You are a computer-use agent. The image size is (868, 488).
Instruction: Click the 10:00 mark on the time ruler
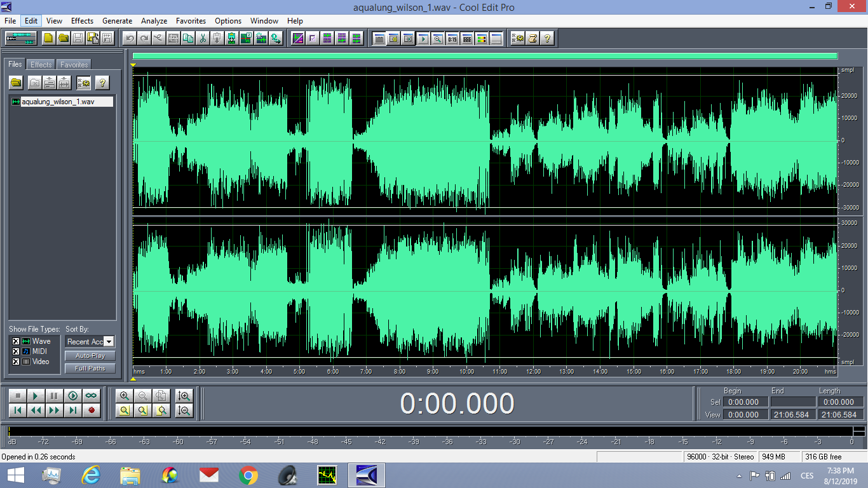tap(466, 371)
